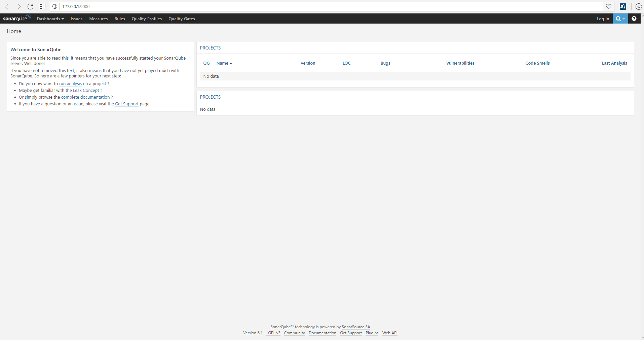Click the first PROJECTS widget title

click(x=210, y=48)
